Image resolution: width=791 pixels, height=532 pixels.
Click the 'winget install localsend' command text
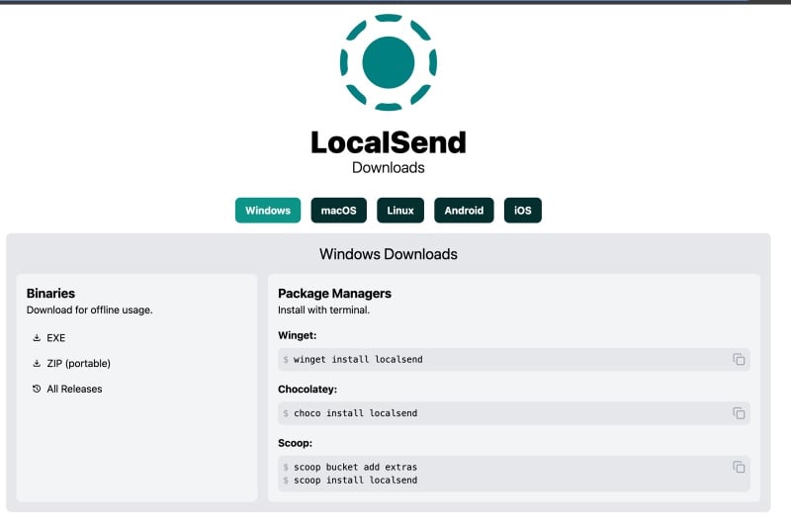click(x=358, y=359)
